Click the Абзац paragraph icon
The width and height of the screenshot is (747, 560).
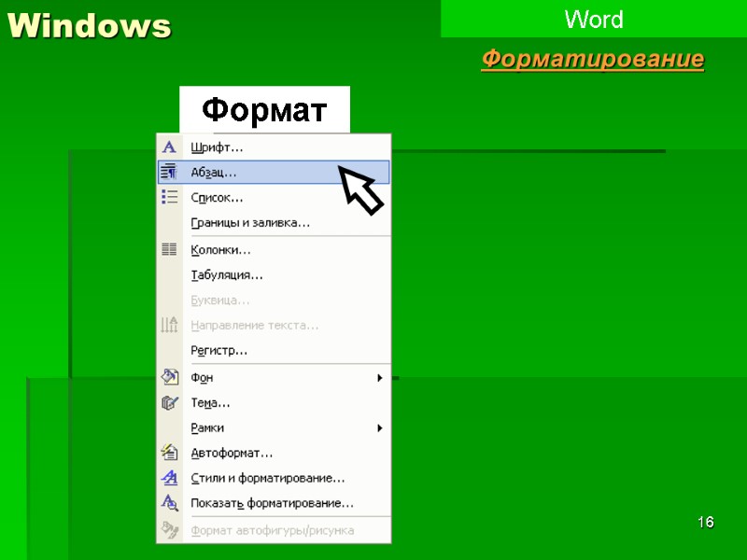click(169, 173)
